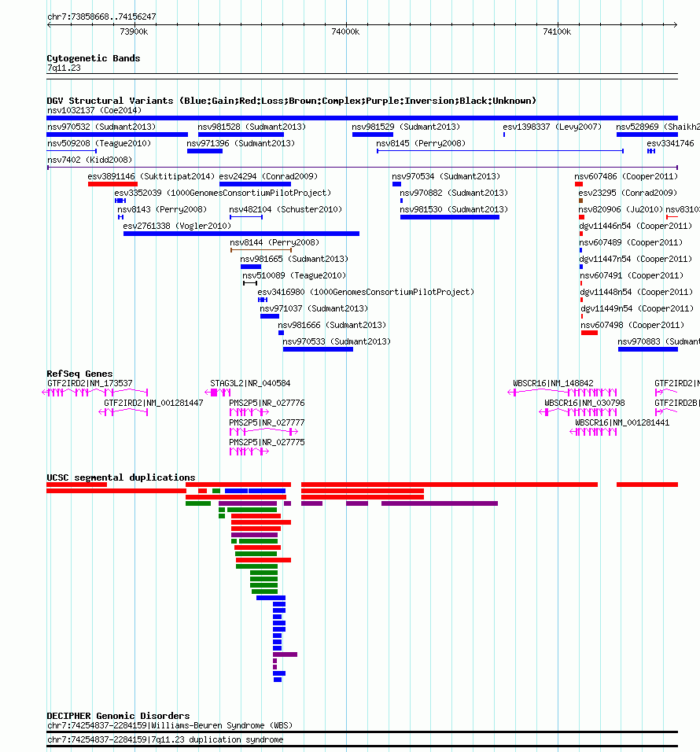Screen dimensions: 700x752
Task: Click DECIPHER Genomic Disorders track title
Action: coord(118,716)
